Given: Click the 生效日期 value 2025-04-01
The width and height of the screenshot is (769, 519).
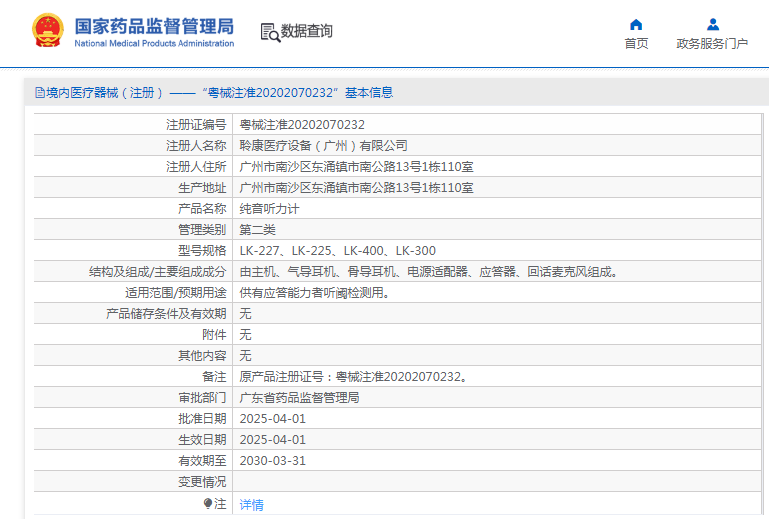Looking at the screenshot, I should (x=273, y=440).
